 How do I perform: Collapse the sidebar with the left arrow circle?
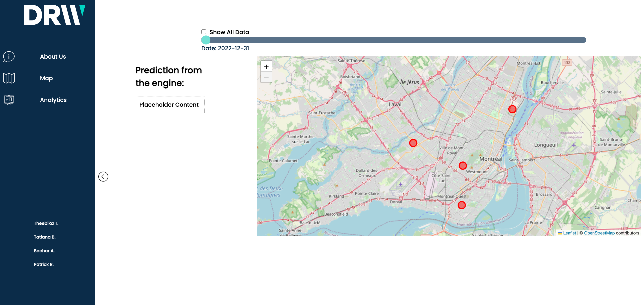[103, 177]
